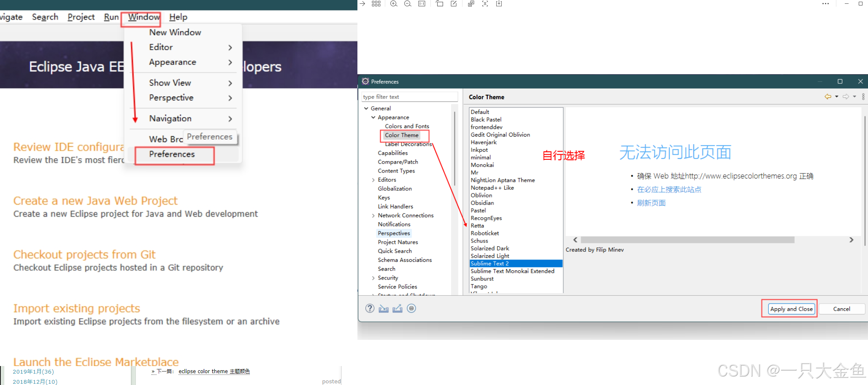Save the image with the download icon
868x385 pixels.
pos(499,4)
